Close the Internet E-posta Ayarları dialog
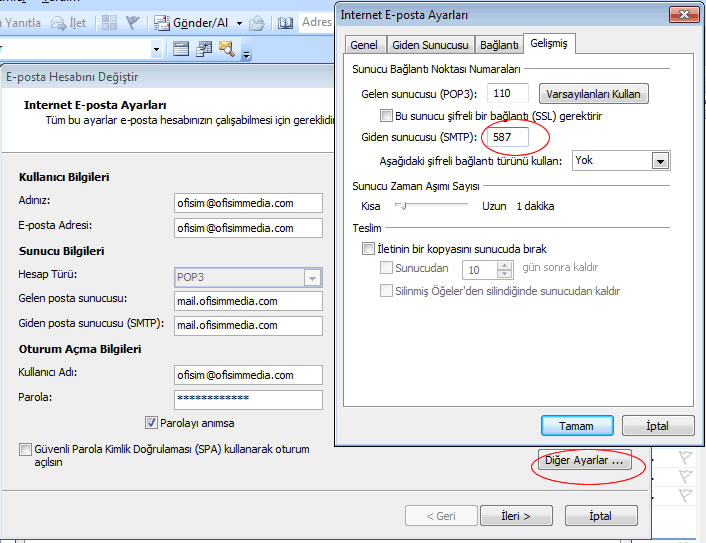The width and height of the screenshot is (706, 543). [683, 14]
